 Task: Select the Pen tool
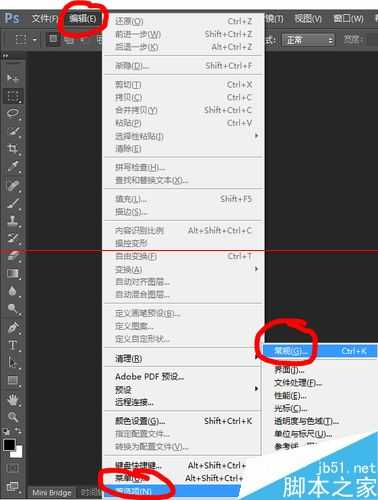click(x=13, y=327)
